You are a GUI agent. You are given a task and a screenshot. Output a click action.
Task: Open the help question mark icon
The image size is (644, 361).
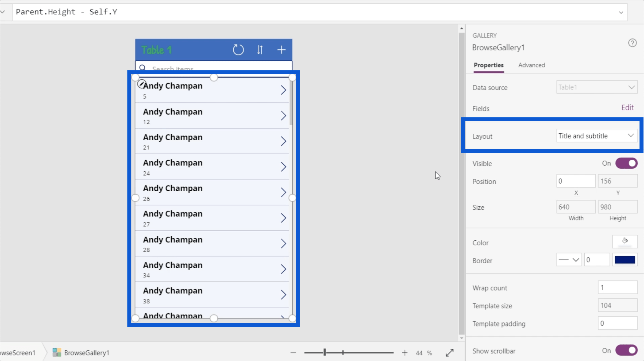pos(632,43)
